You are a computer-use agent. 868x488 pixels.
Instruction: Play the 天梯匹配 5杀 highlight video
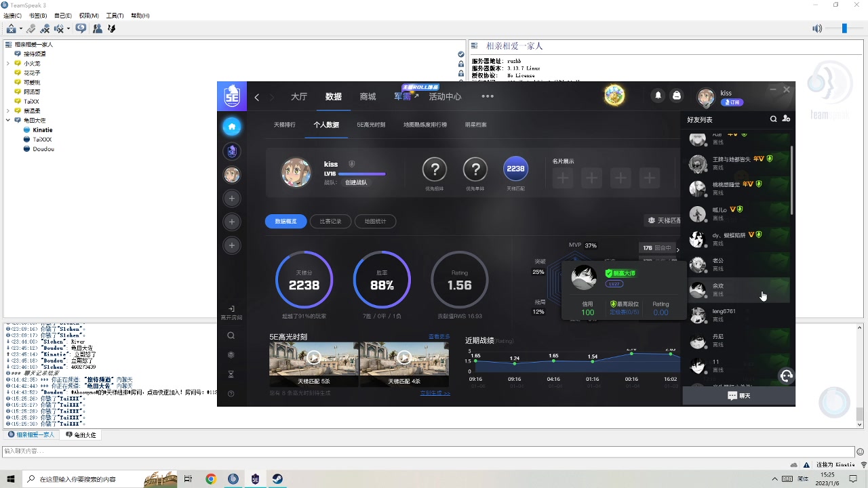coord(313,357)
